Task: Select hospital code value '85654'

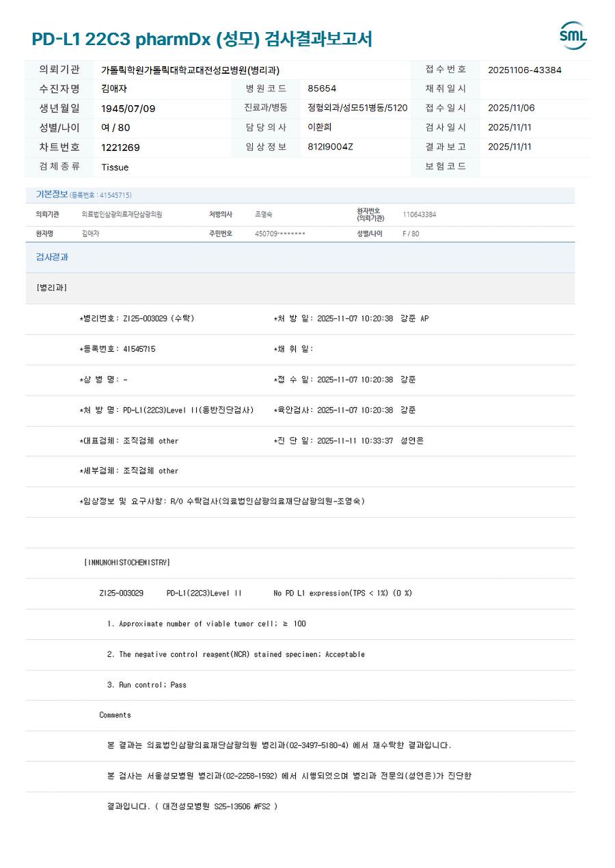Action: 322,89
